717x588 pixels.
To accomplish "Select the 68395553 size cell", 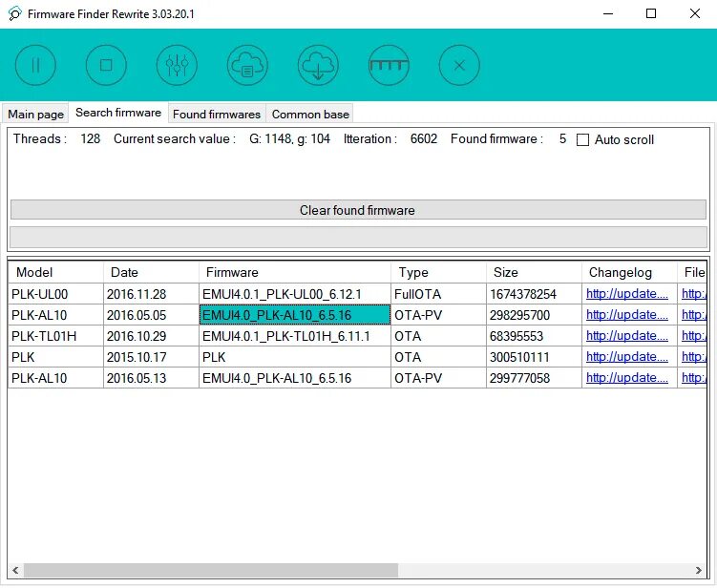I will click(x=534, y=336).
